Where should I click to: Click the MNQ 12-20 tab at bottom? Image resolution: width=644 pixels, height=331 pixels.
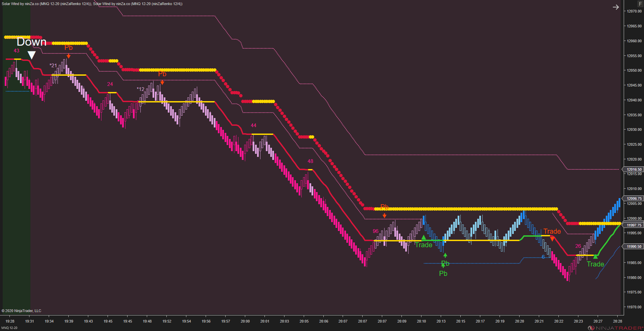pos(9,328)
